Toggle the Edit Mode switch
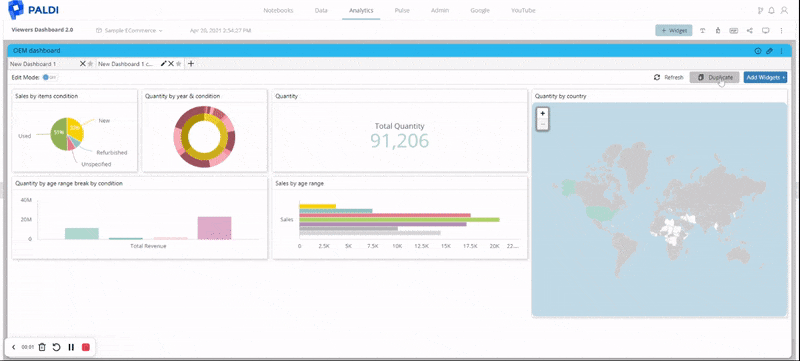The width and height of the screenshot is (800, 361). click(49, 78)
